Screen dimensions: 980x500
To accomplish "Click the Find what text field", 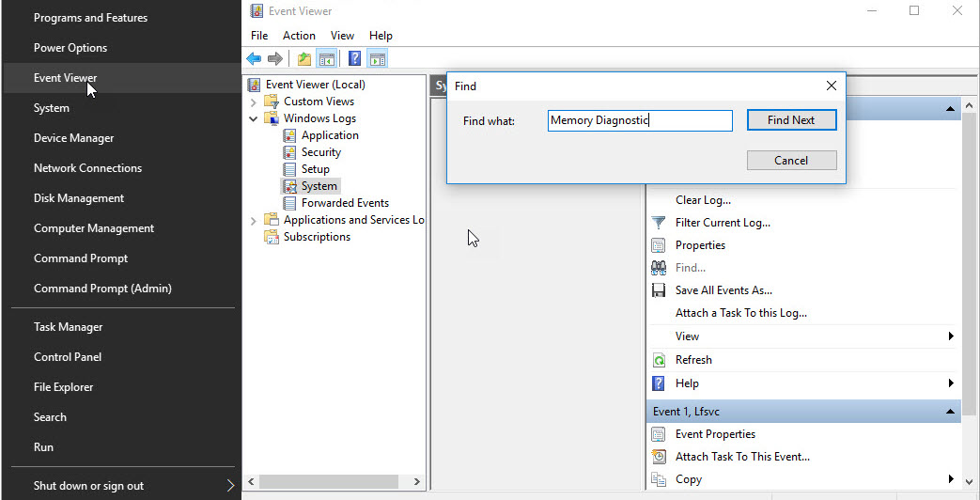I will pyautogui.click(x=640, y=120).
